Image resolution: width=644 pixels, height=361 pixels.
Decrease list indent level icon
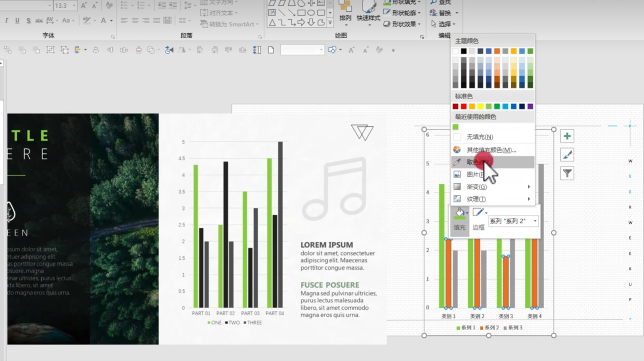161,5
